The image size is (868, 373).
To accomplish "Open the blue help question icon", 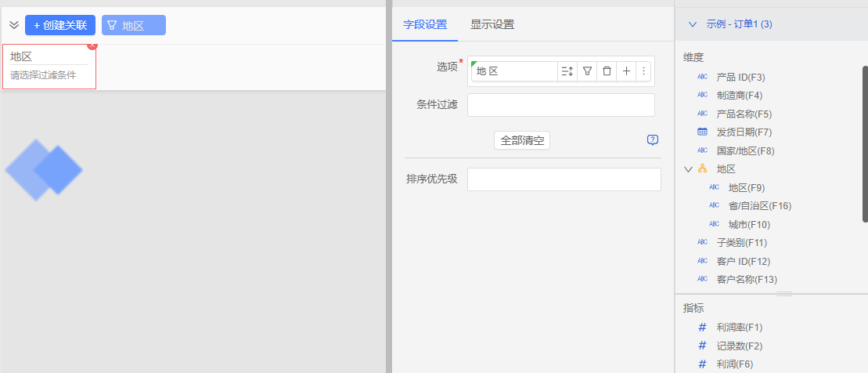I will [x=653, y=140].
